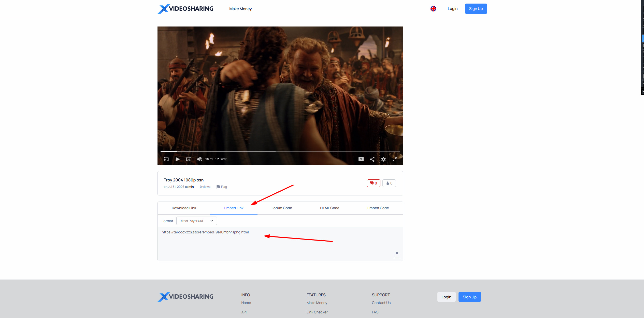Click the header Sign Up button

[x=476, y=9]
